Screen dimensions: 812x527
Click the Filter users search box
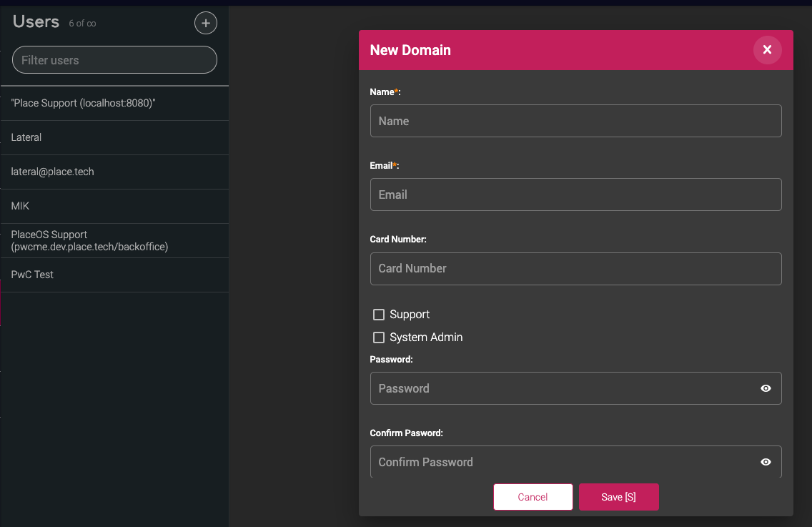point(114,59)
